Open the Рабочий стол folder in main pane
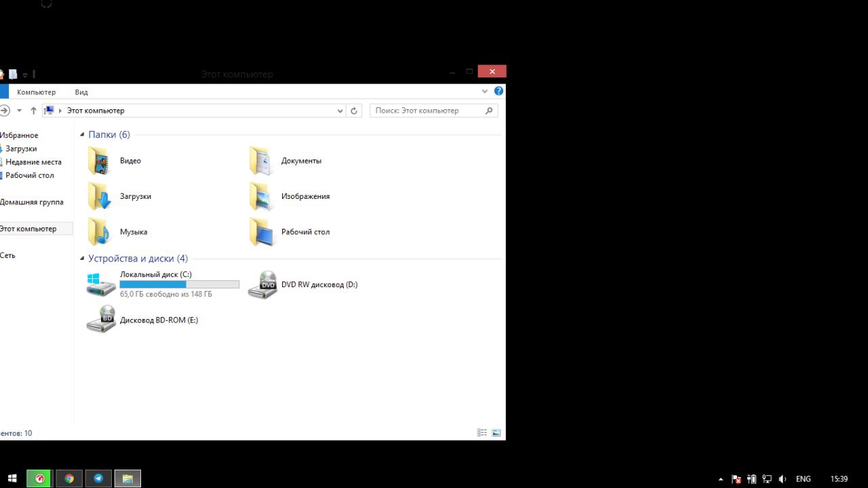Image resolution: width=868 pixels, height=488 pixels. (289, 231)
